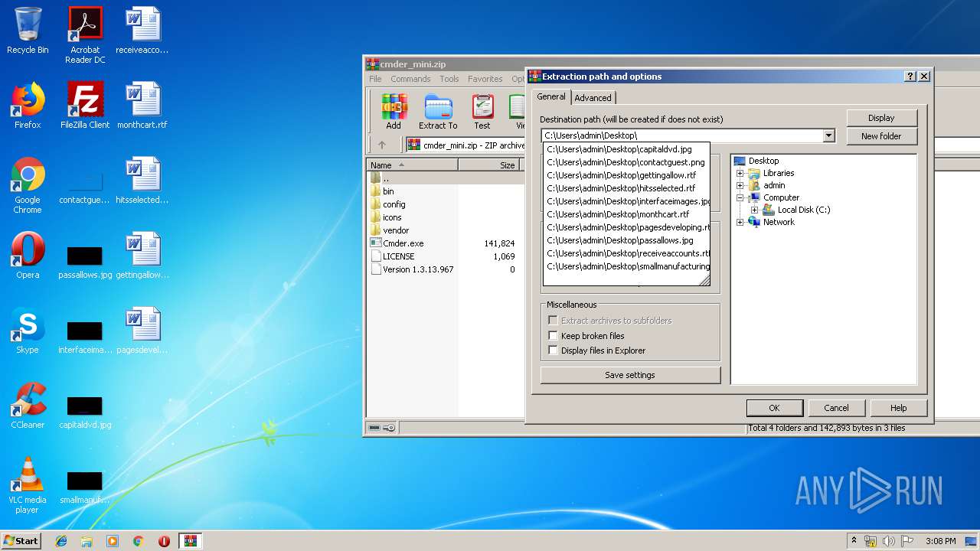Select capitaldvd.jpg desktop file
The width and height of the screenshot is (980, 551).
tap(85, 412)
